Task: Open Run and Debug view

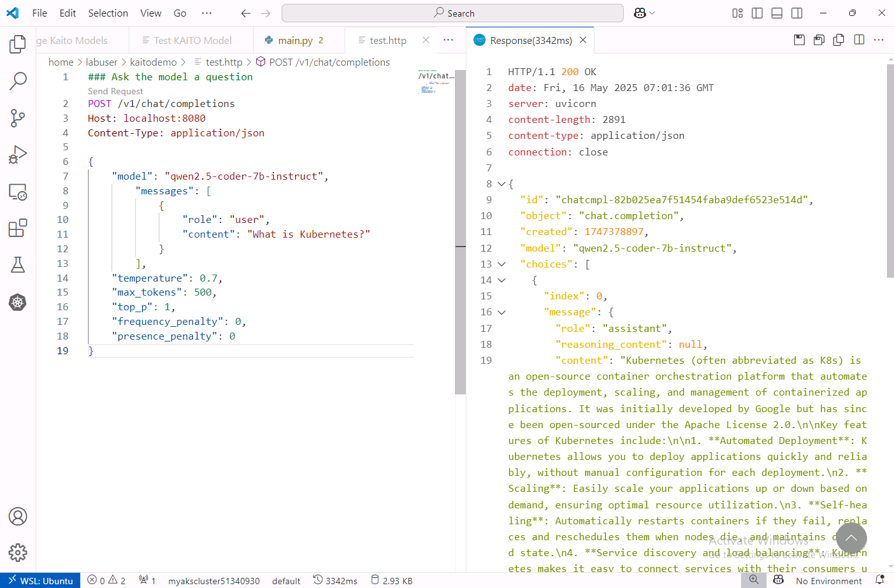Action: click(18, 155)
